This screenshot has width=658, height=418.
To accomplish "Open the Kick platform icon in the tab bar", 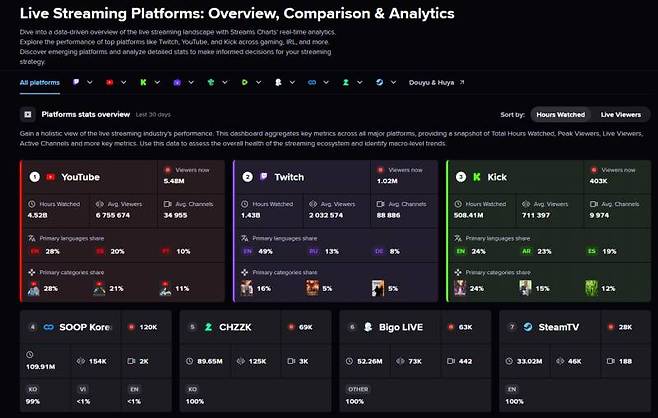I will click(143, 82).
